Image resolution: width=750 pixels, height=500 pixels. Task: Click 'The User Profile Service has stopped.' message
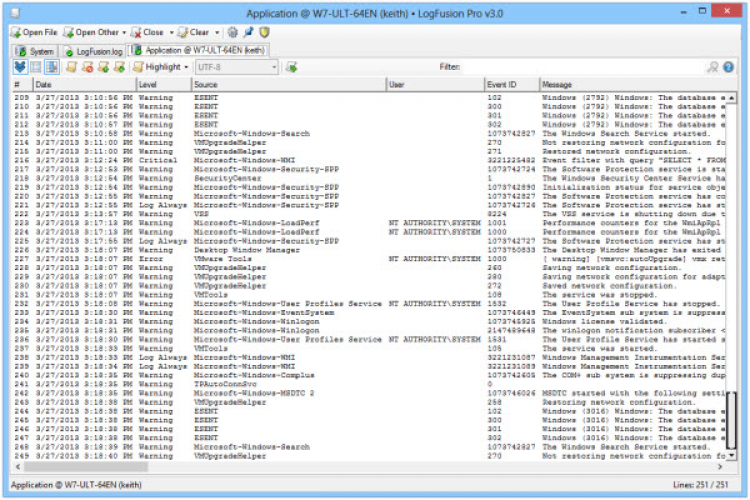click(631, 304)
